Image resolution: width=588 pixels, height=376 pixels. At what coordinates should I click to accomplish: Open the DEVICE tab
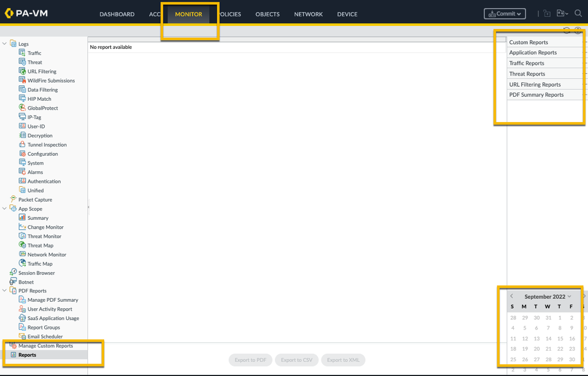coord(347,14)
